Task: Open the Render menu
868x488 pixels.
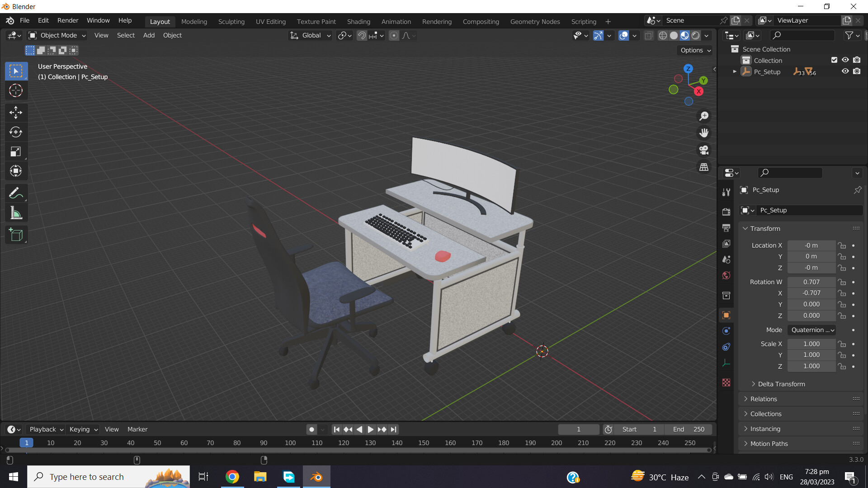Action: [67, 20]
